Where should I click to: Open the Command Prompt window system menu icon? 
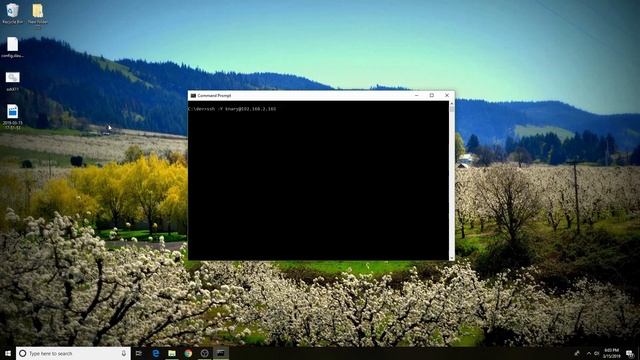click(193, 96)
